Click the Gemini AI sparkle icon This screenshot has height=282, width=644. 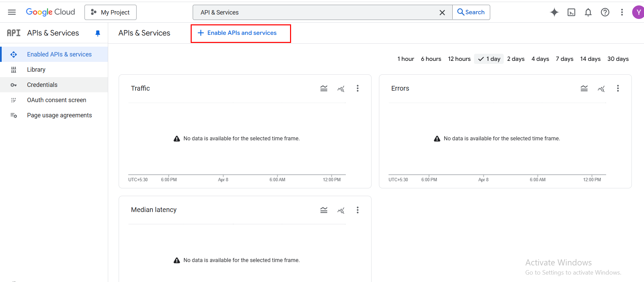point(554,12)
